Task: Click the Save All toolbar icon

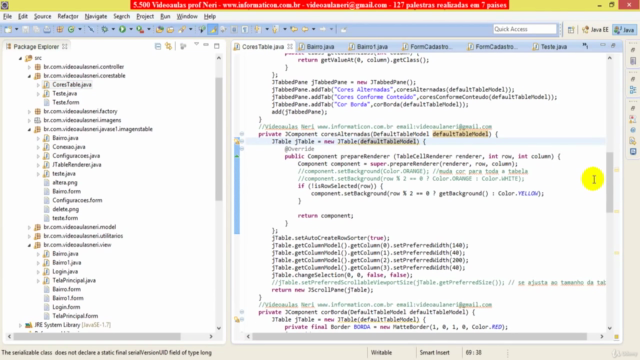Action: click(x=36, y=29)
